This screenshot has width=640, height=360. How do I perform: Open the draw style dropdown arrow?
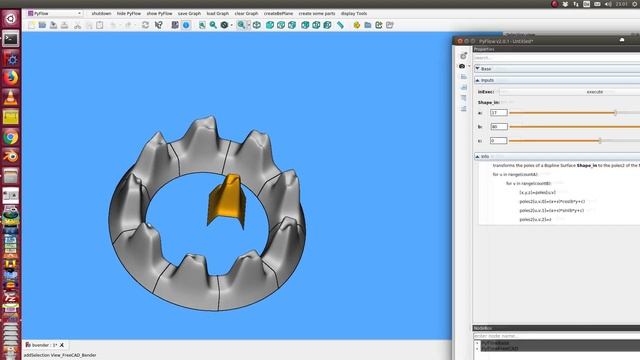click(231, 25)
